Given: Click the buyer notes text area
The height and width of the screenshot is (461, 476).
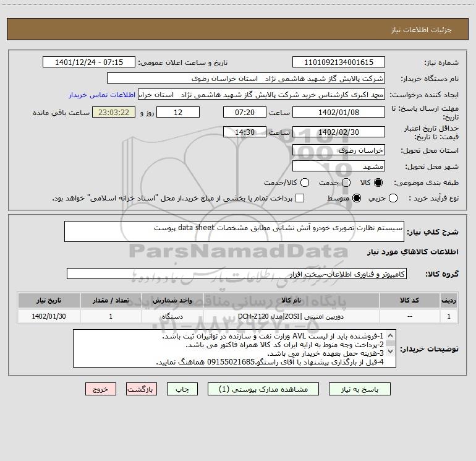Looking at the screenshot, I should [x=234, y=348].
